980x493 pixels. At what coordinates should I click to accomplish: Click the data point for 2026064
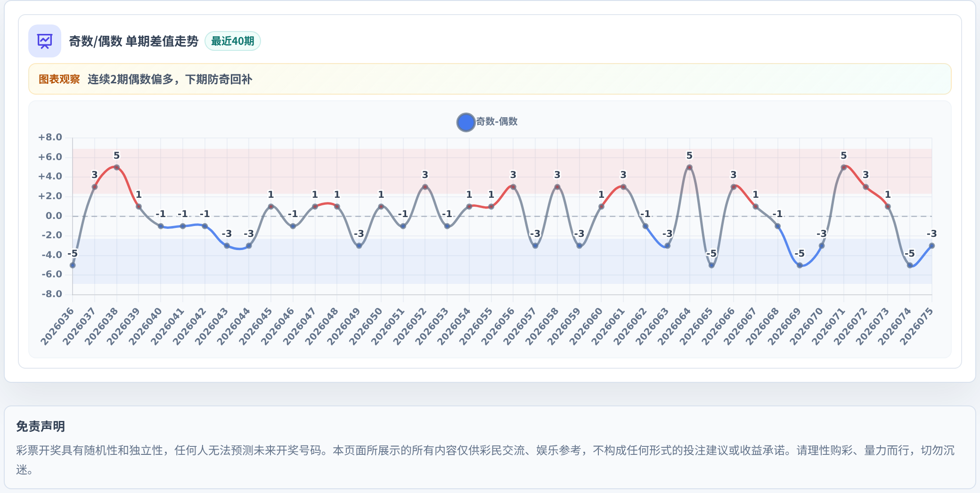[x=689, y=167]
